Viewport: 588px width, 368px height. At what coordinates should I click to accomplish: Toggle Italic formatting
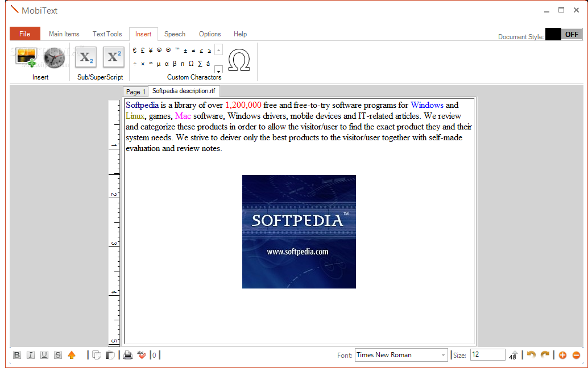(31, 355)
